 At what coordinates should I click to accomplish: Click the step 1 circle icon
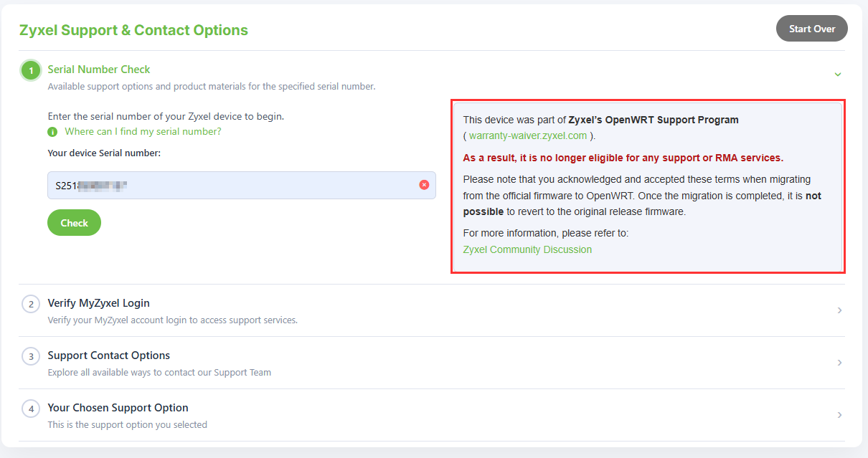(31, 70)
